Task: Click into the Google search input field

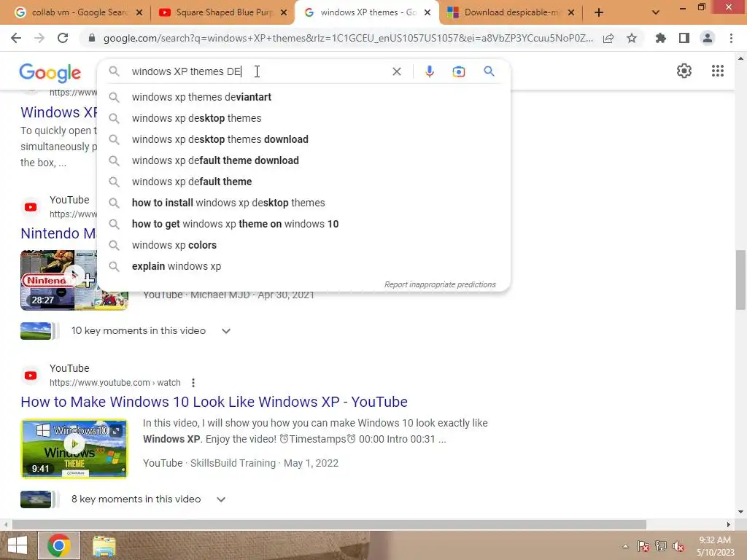Action: (258, 71)
